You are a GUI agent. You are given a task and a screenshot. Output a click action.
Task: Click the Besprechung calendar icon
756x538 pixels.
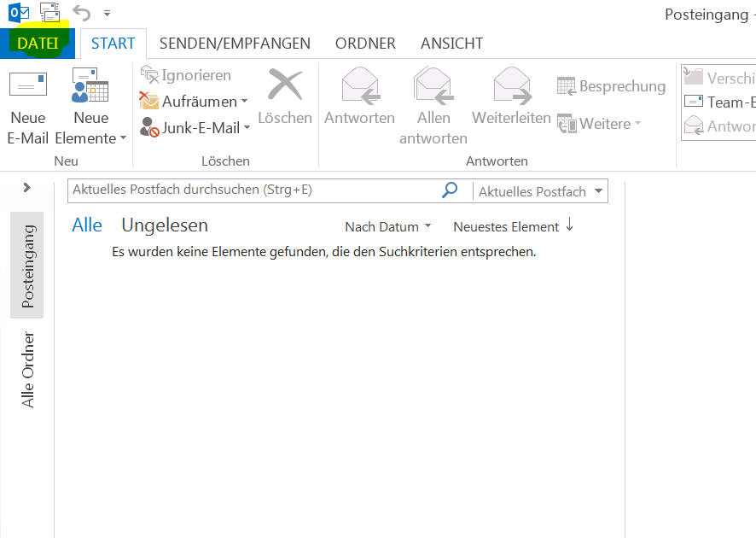coord(567,86)
